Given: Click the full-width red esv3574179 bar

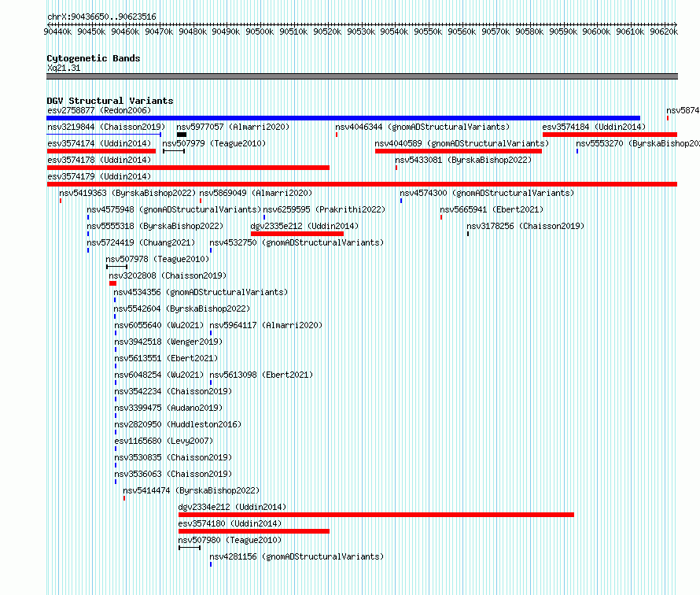Looking at the screenshot, I should [x=362, y=184].
